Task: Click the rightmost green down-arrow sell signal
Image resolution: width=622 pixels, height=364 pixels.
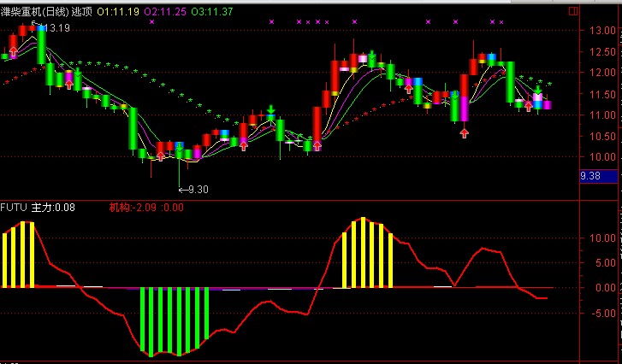Action: 537,89
